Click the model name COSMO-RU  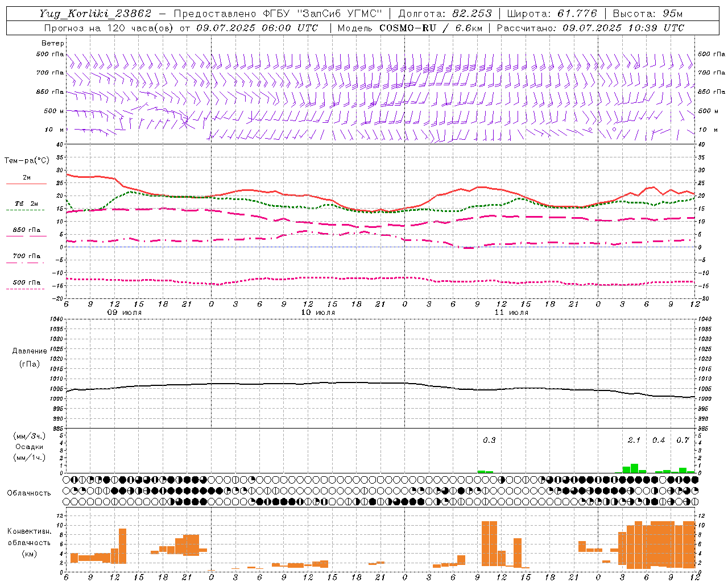click(408, 28)
